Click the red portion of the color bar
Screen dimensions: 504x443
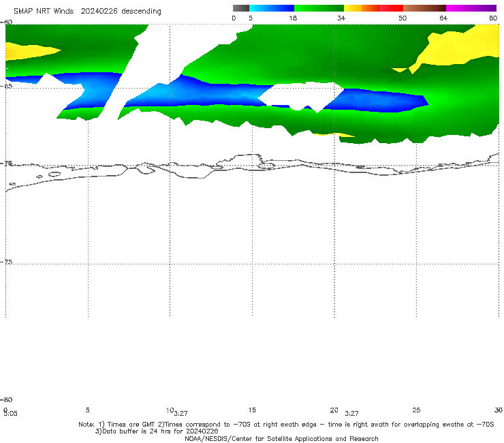click(x=391, y=8)
